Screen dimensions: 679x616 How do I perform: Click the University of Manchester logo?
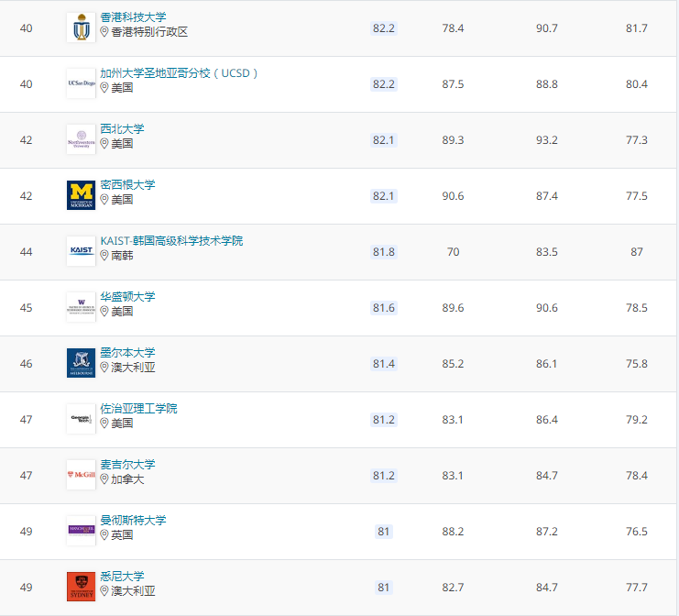coord(81,531)
